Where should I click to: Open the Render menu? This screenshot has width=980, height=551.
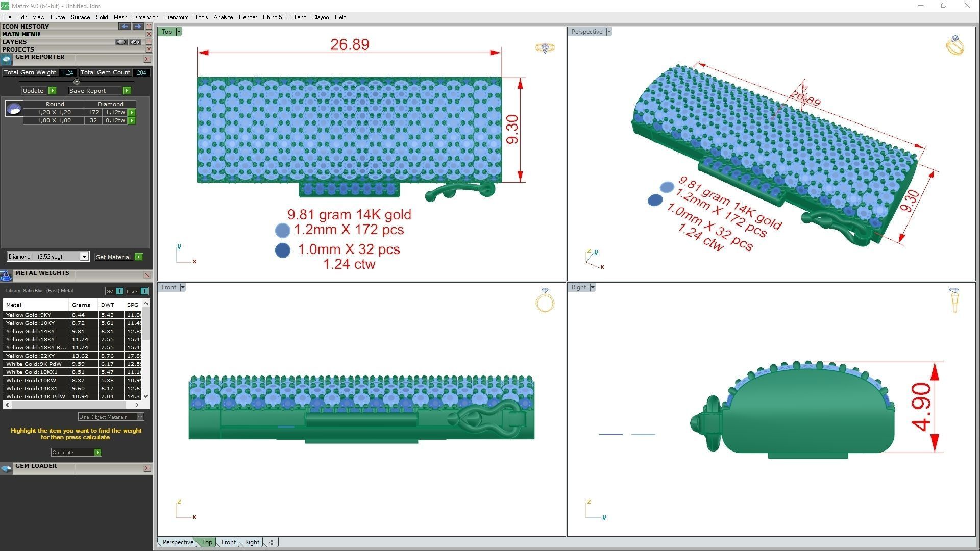click(x=248, y=17)
